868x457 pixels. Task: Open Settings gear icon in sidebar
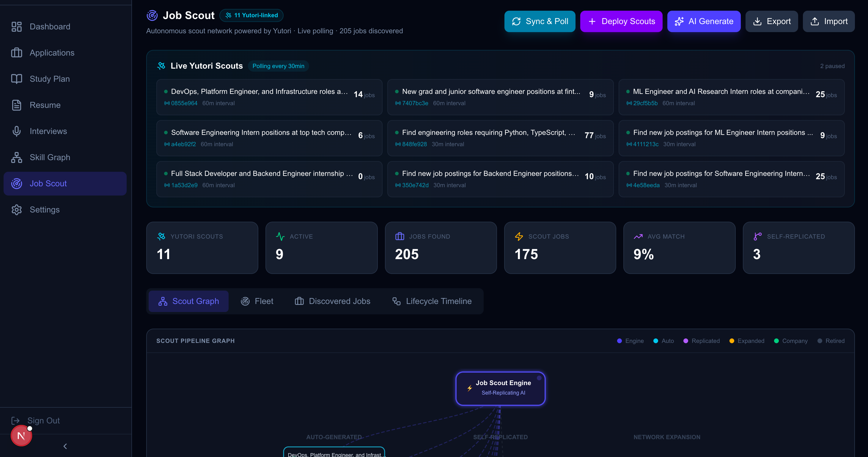click(16, 209)
